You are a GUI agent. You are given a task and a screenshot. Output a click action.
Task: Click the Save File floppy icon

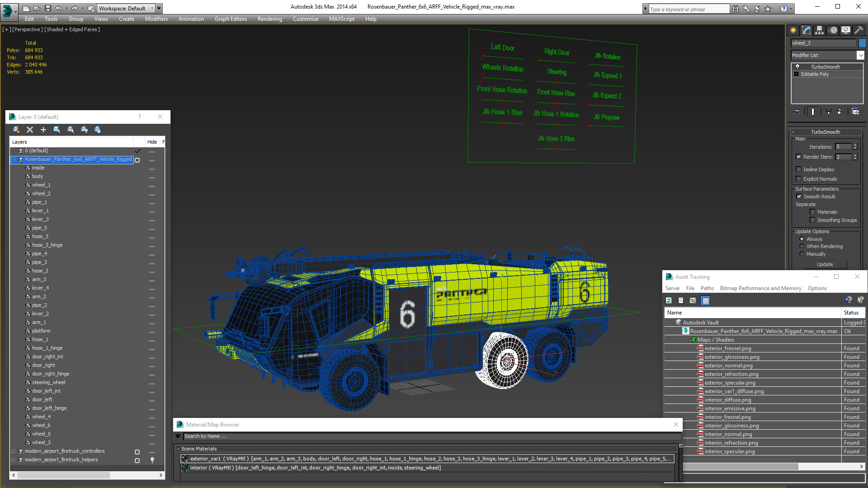47,8
